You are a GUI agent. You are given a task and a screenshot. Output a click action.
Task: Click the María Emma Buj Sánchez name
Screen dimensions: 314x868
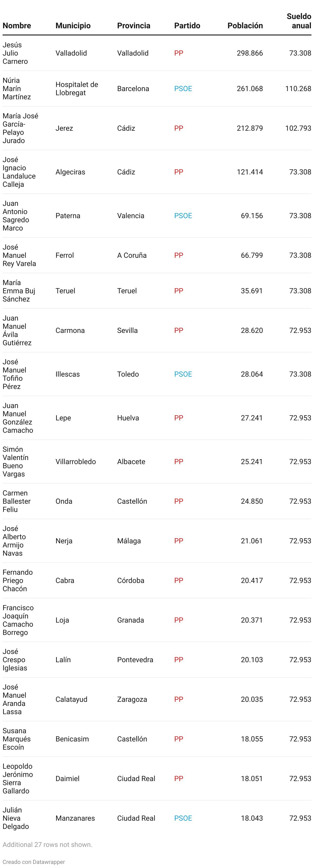[x=19, y=291]
